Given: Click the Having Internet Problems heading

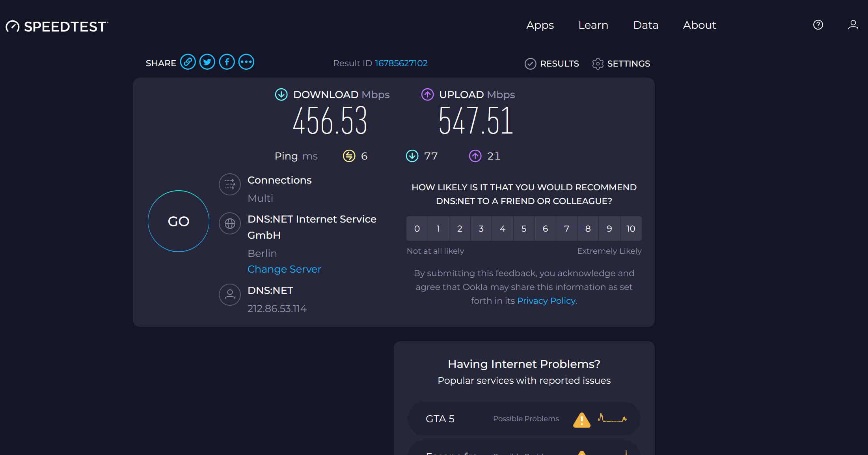Looking at the screenshot, I should click(x=524, y=364).
